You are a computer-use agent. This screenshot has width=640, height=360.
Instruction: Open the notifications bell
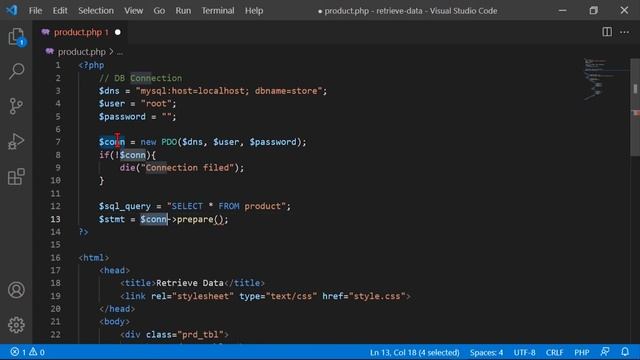pyautogui.click(x=625, y=352)
